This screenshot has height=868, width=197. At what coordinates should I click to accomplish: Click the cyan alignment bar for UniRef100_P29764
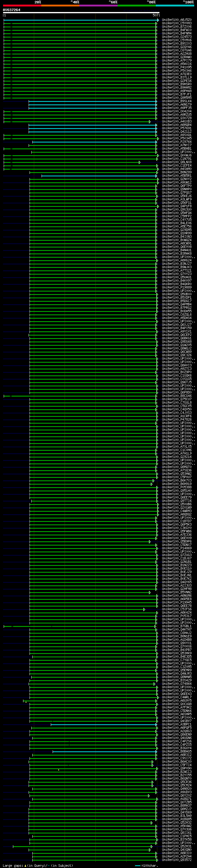(94, 142)
